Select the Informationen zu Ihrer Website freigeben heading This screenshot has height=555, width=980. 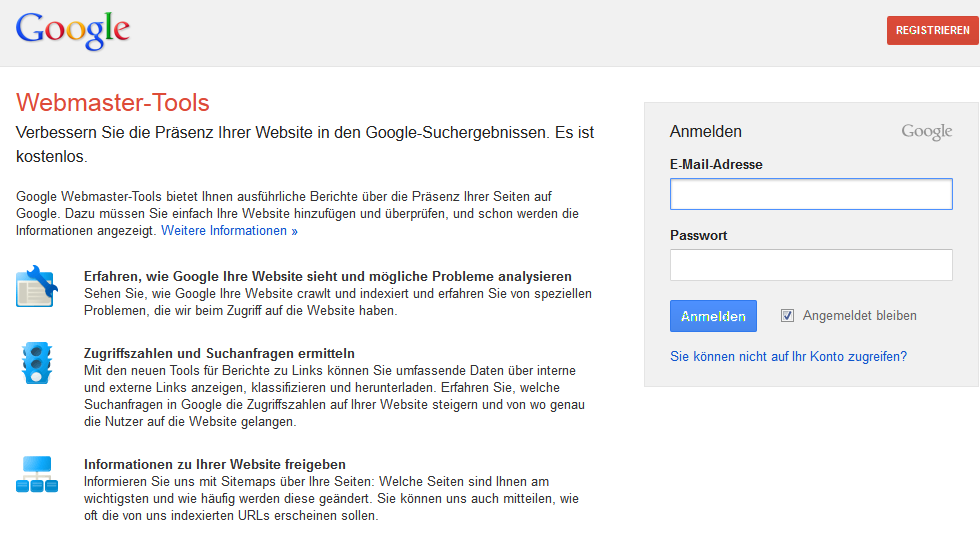coord(215,464)
